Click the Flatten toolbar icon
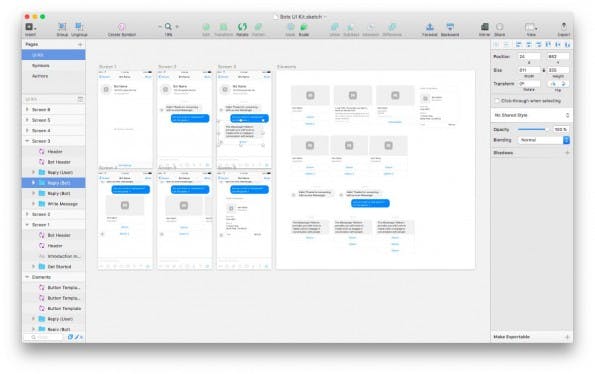Image resolution: width=595 pixels, height=374 pixels. [x=258, y=27]
